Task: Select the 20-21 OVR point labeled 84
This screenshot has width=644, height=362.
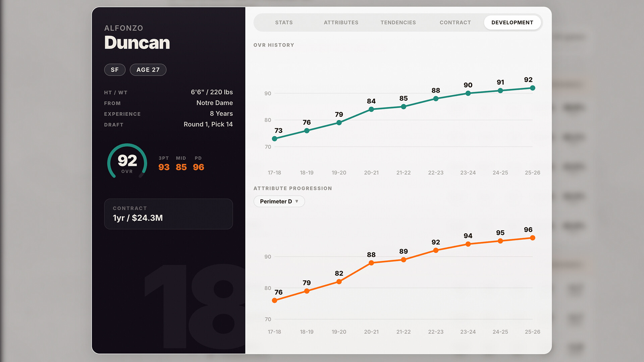Action: click(x=371, y=109)
